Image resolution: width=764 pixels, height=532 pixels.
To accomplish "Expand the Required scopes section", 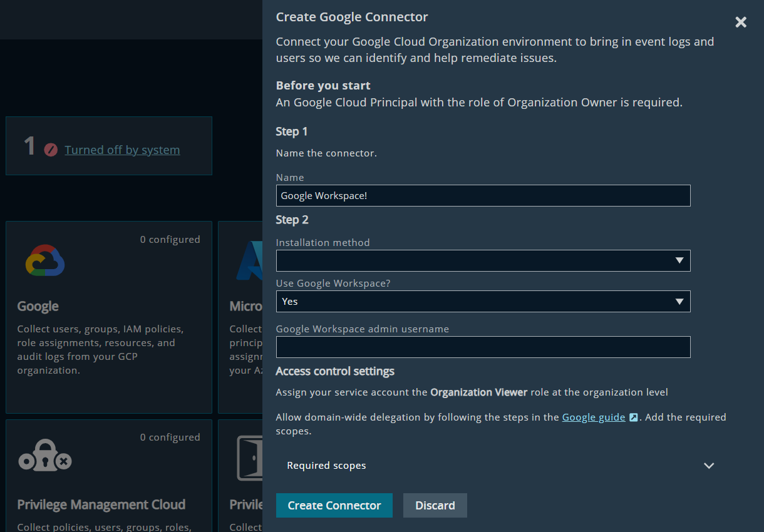I will (500, 466).
